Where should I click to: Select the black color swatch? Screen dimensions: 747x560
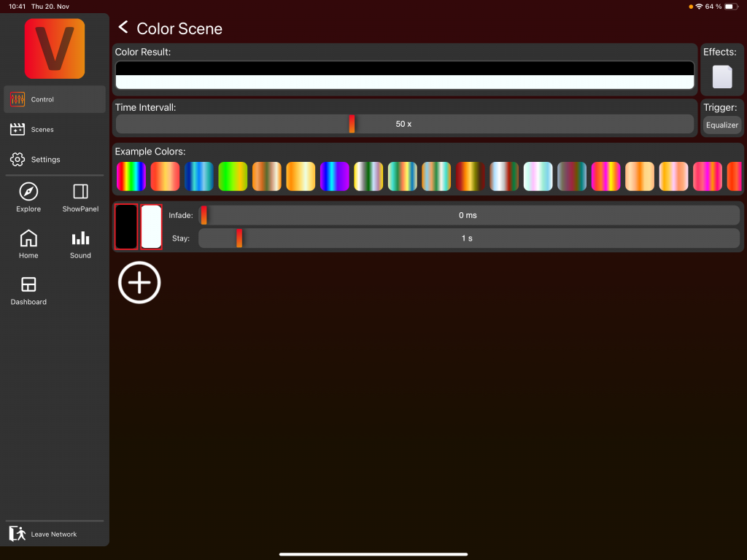click(x=126, y=227)
